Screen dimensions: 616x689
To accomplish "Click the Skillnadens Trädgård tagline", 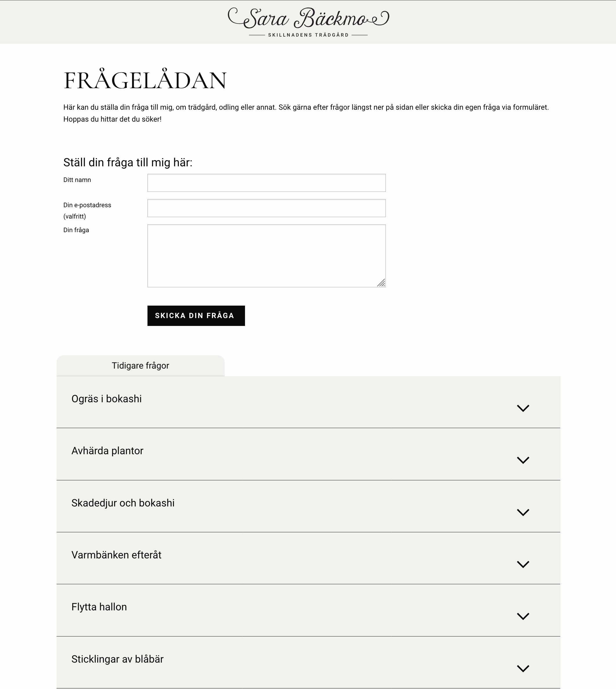I will click(x=308, y=35).
